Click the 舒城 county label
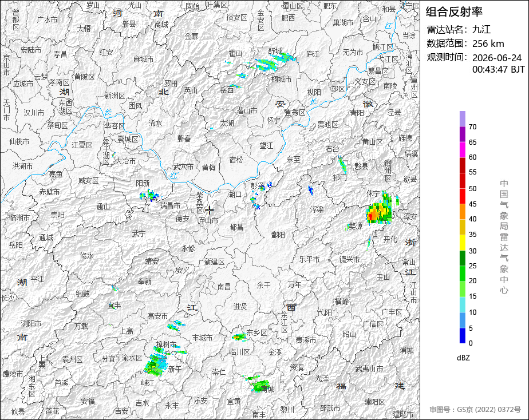 coord(275,50)
